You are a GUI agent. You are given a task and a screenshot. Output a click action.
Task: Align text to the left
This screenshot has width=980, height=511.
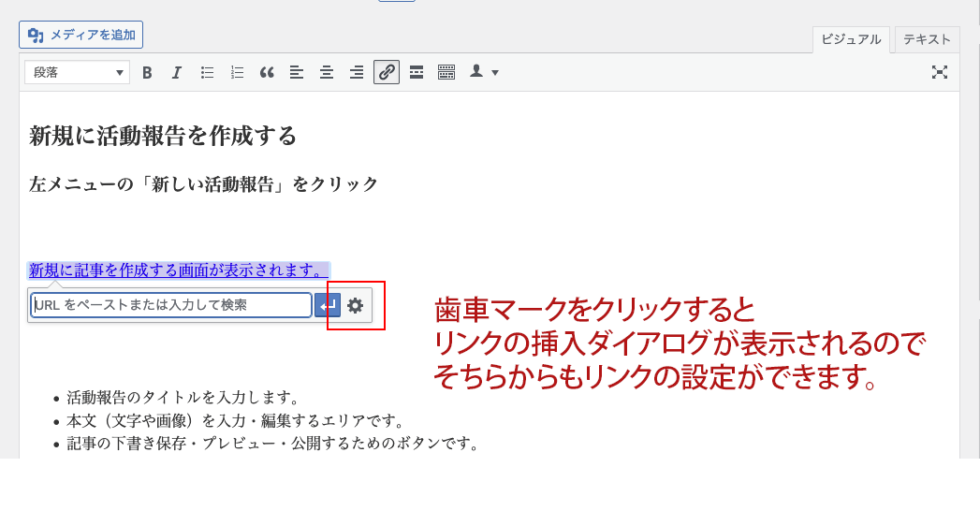[296, 72]
